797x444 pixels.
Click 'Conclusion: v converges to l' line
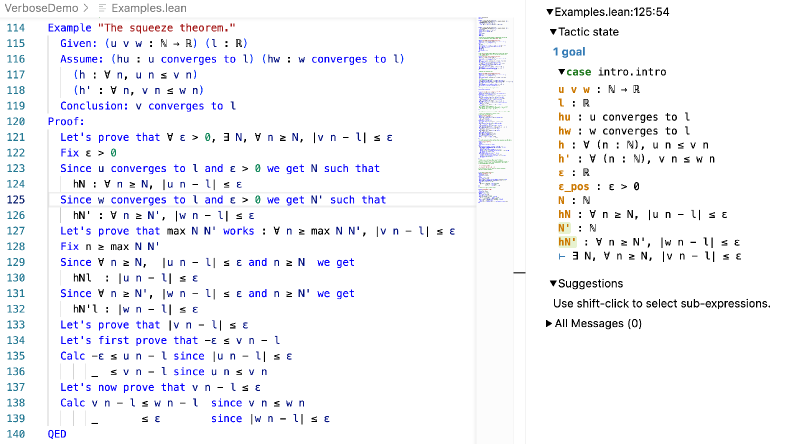[x=148, y=106]
